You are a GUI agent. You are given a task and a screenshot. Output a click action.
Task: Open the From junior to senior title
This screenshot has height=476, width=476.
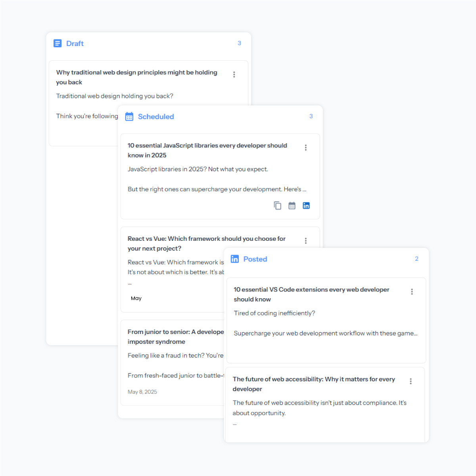176,337
